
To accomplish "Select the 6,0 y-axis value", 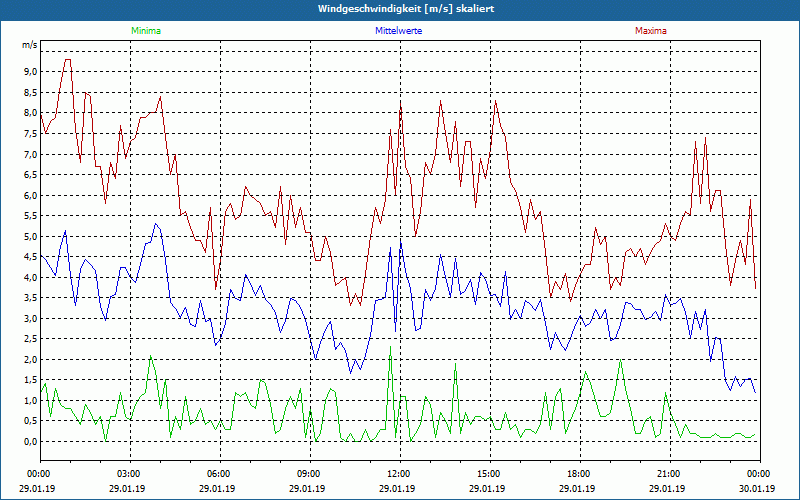I will [x=31, y=195].
